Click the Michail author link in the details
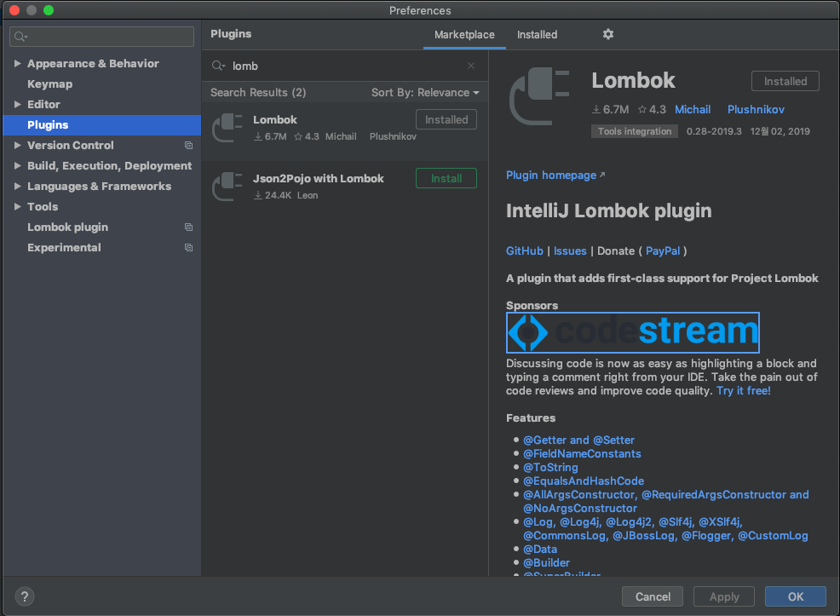Viewport: 840px width, 616px height. (693, 109)
